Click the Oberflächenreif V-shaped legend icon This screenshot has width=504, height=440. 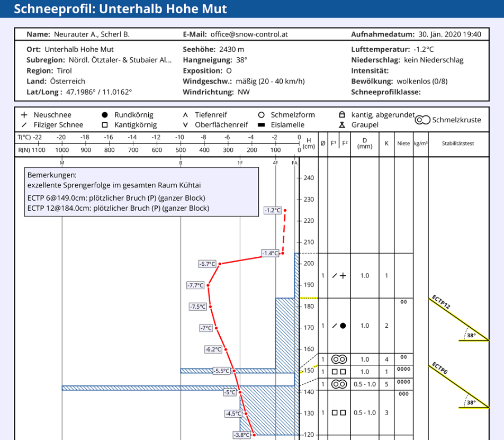(x=185, y=125)
